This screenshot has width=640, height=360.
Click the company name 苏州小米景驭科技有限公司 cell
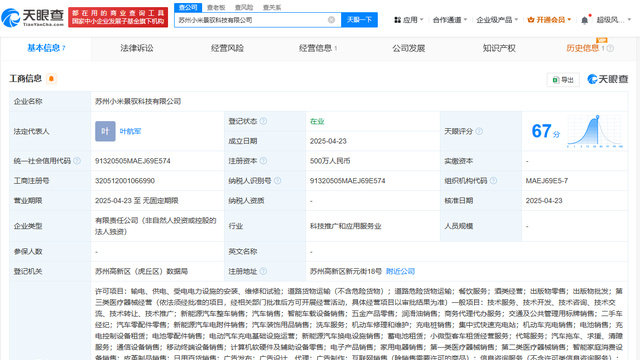138,101
